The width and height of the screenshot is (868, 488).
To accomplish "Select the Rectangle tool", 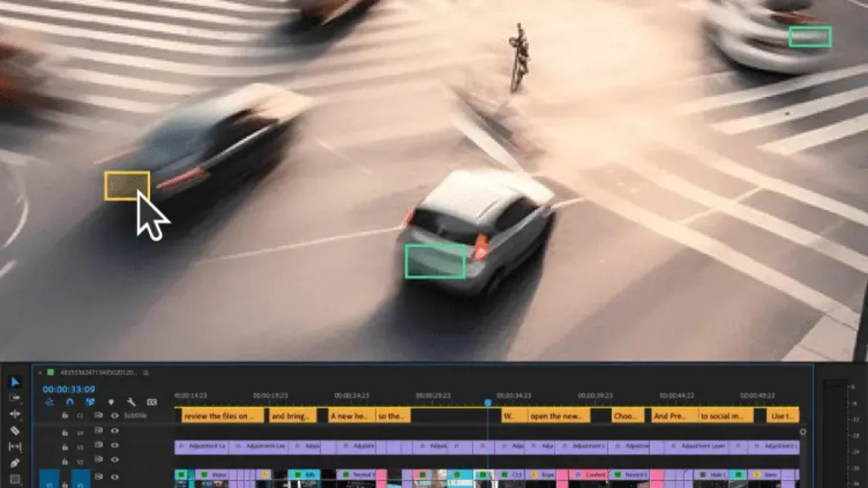I will point(15,479).
